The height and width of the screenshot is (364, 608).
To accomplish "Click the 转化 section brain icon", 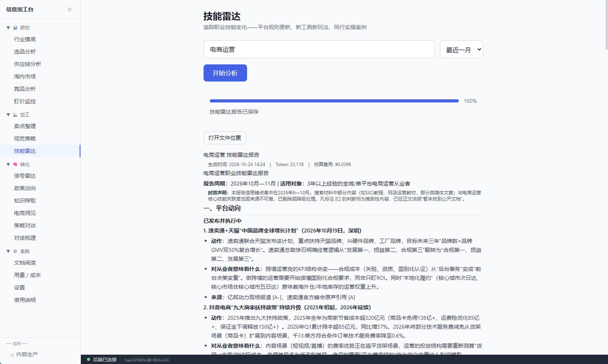I will 15,164.
